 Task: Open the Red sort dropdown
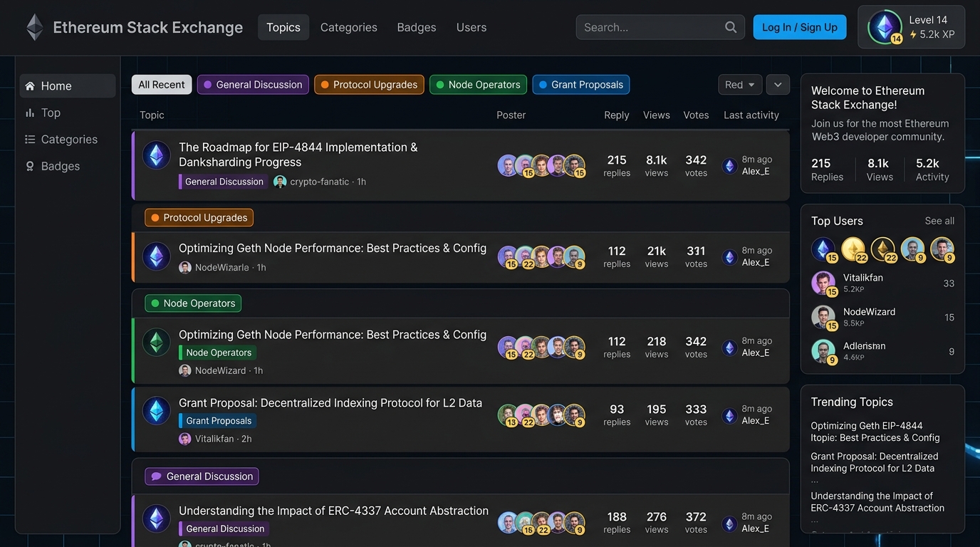click(740, 85)
